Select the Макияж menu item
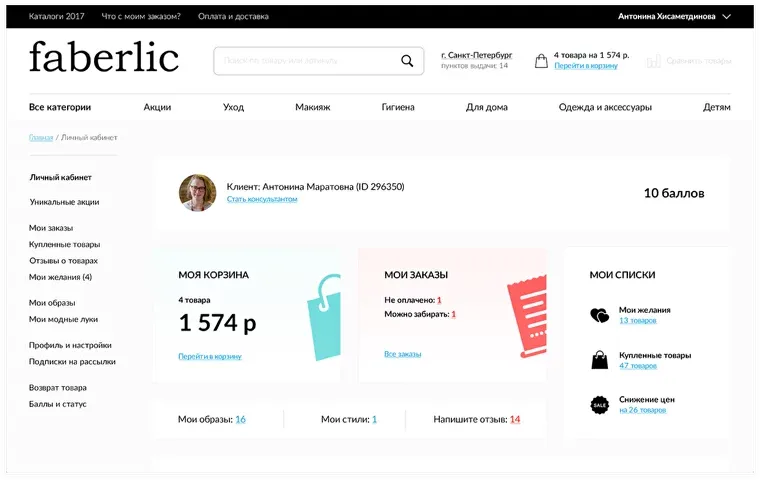This screenshot has height=480, width=760. click(312, 107)
